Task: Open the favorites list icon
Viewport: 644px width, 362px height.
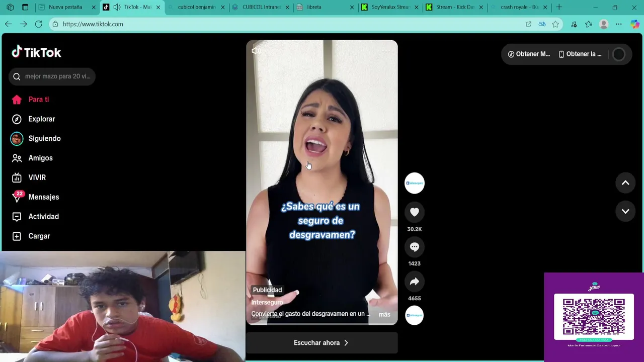Action: [589, 24]
